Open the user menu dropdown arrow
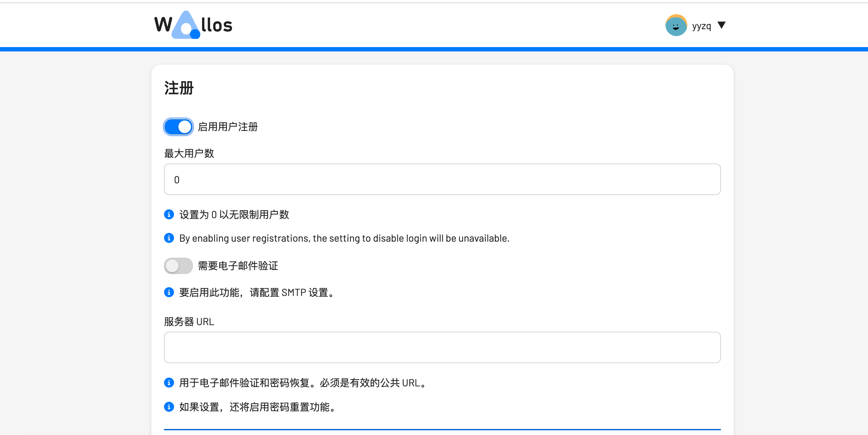 (721, 25)
